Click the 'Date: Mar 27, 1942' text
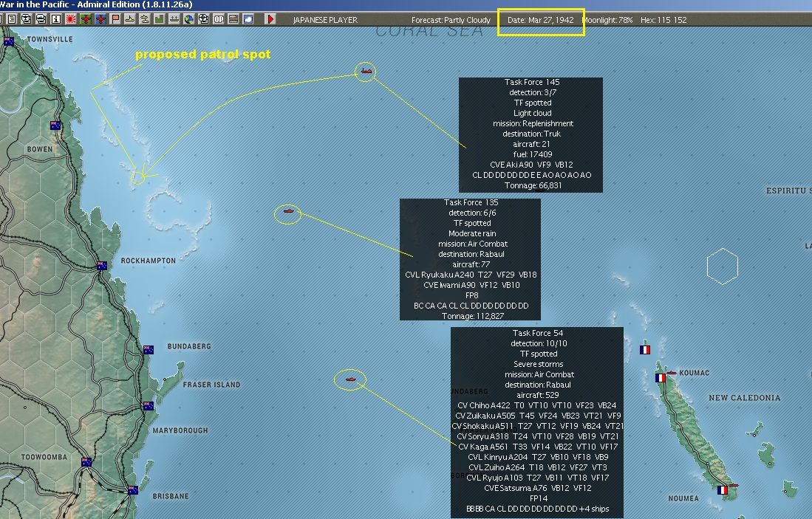812x519 pixels. pos(541,20)
